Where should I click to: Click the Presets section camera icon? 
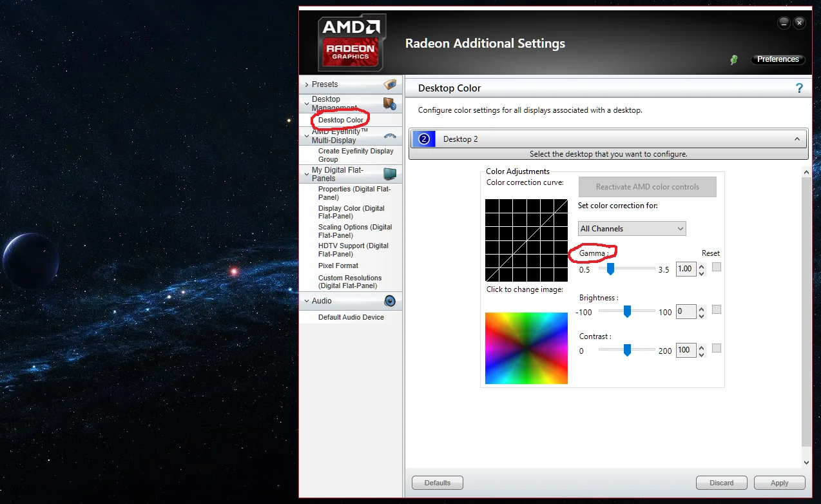[390, 84]
